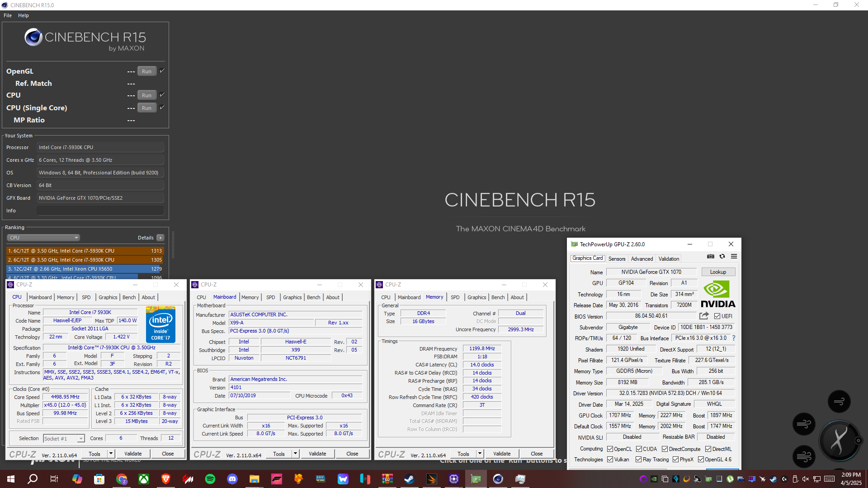Open the Cinebench Help menu
This screenshot has width=868, height=488.
pos(24,15)
